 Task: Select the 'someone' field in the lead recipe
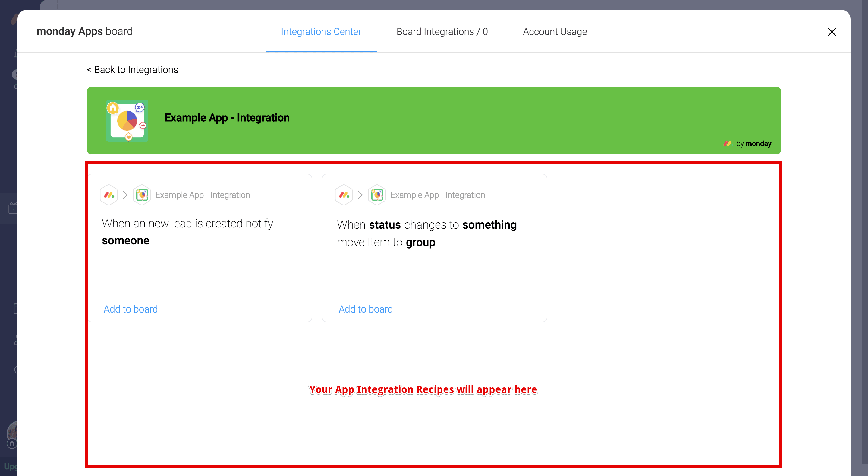125,240
